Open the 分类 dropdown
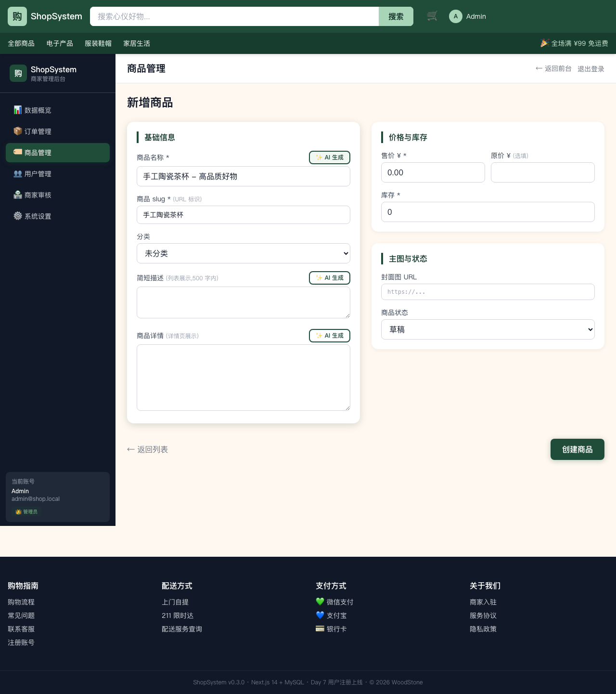Screen dimensions: 616x694 click(244, 253)
